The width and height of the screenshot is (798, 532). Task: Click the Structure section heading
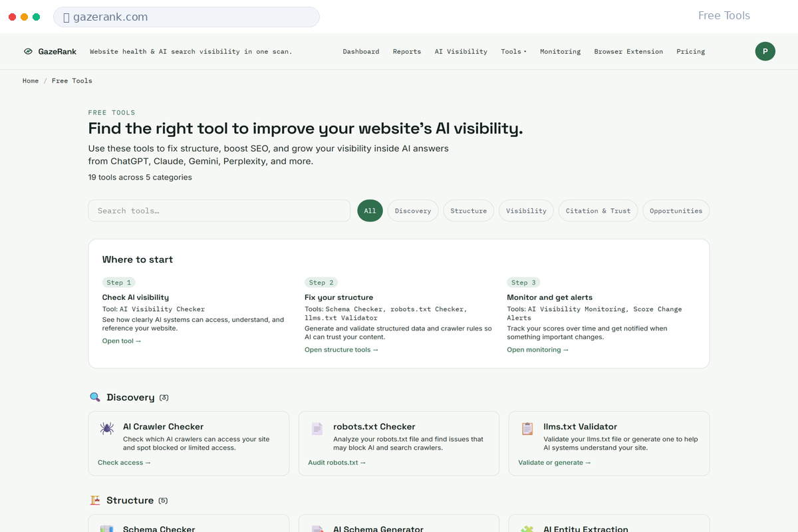[x=130, y=500]
